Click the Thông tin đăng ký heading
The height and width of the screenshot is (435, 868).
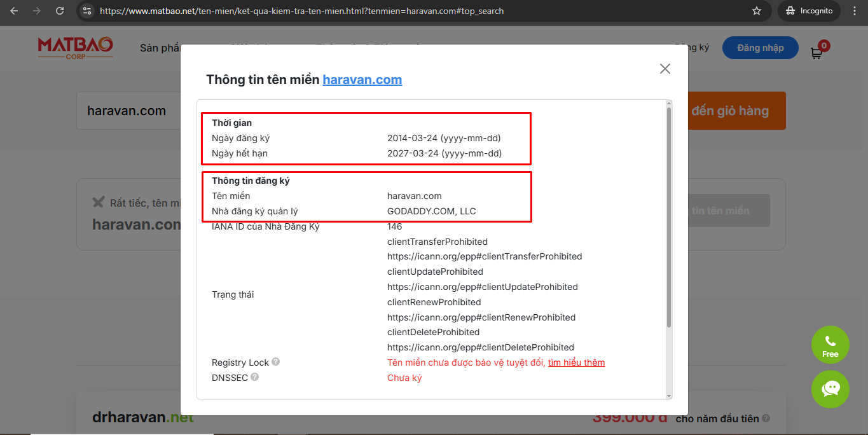tap(251, 181)
